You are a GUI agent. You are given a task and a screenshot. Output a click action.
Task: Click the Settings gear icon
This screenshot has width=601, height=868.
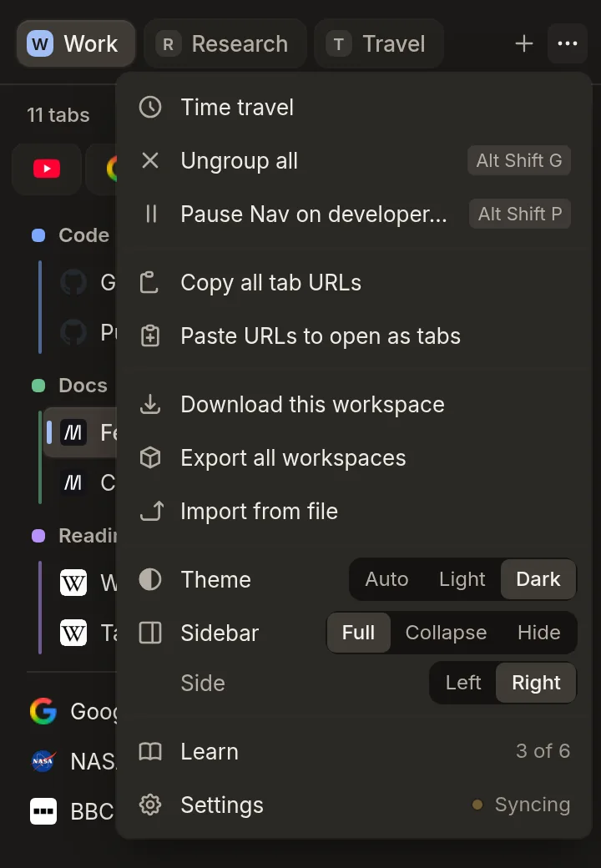tap(150, 805)
